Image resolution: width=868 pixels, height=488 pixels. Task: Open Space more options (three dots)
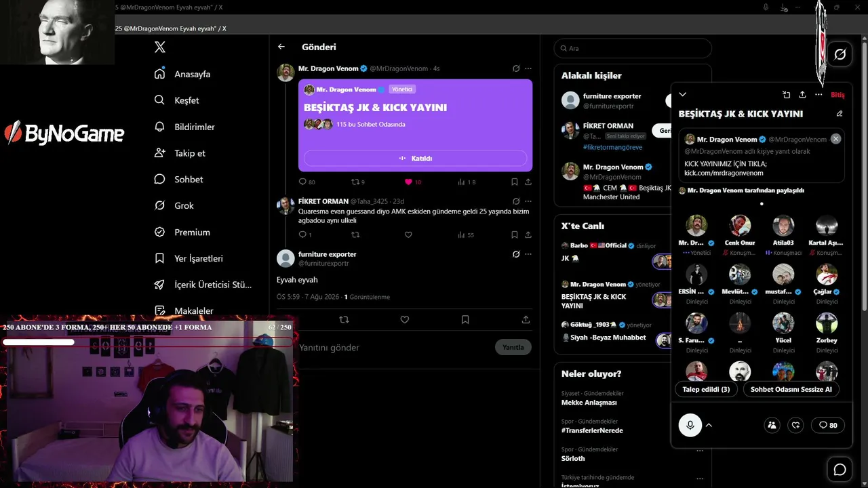tap(818, 95)
